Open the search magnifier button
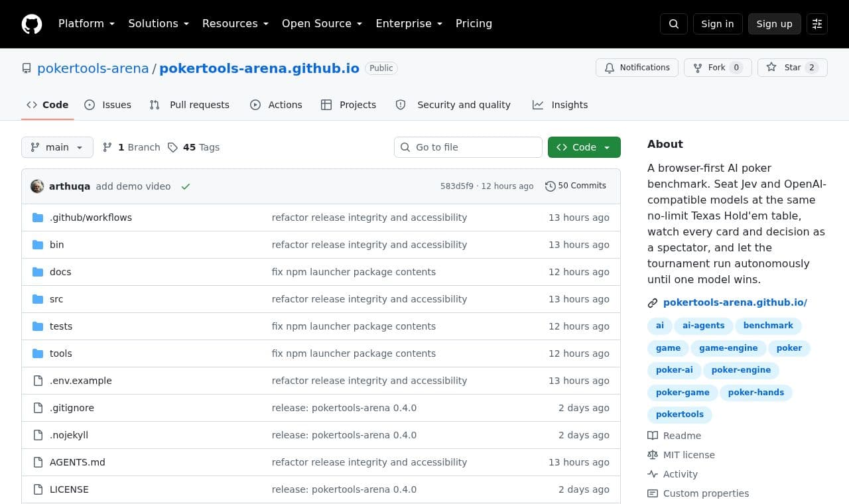 click(674, 24)
